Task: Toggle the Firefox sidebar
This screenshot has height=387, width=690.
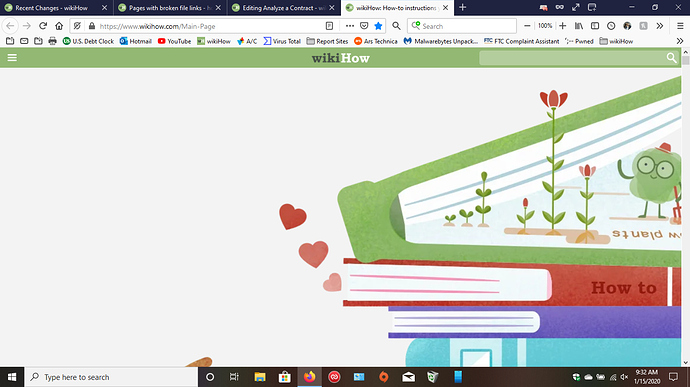Action: point(595,26)
